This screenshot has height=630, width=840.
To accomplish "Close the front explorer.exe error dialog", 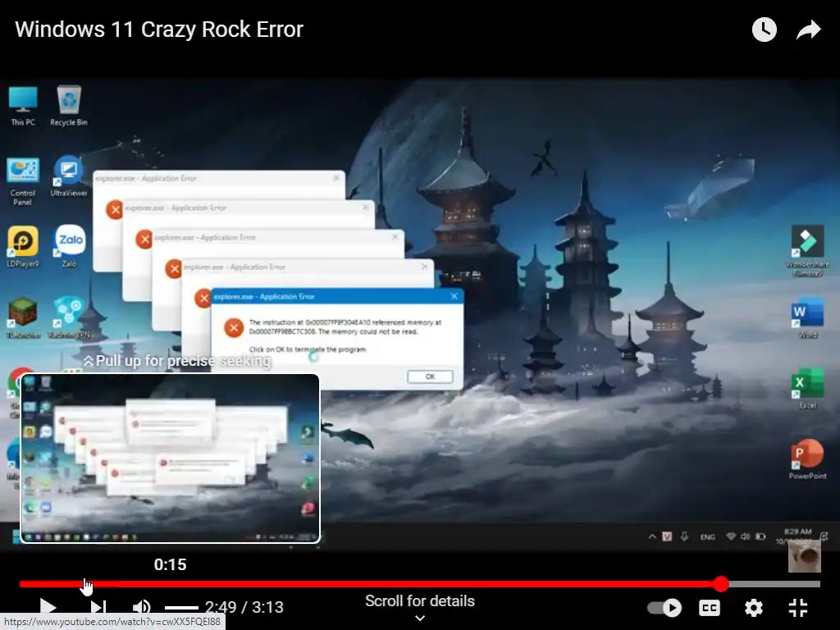I will (x=454, y=295).
